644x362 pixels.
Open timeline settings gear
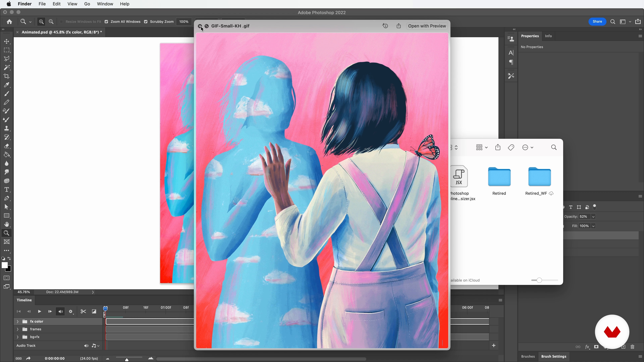click(x=71, y=312)
